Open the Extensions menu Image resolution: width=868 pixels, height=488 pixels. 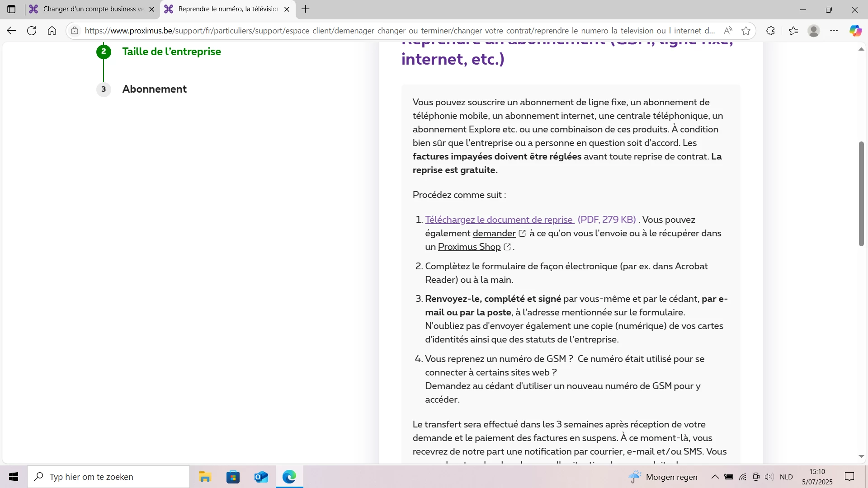point(771,31)
